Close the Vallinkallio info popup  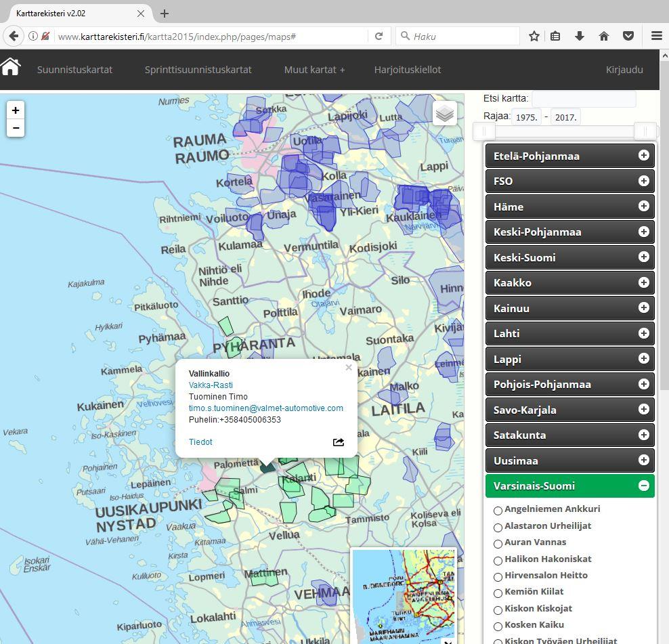click(349, 368)
